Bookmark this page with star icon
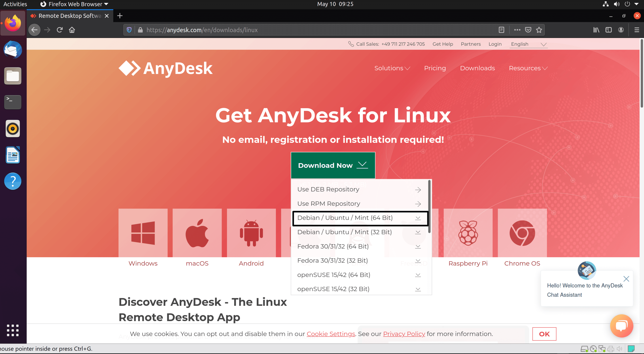Viewport: 644px width, 354px height. tap(539, 30)
